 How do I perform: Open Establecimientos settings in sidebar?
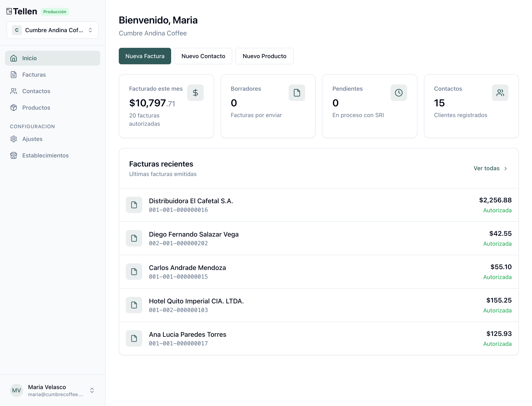45,155
